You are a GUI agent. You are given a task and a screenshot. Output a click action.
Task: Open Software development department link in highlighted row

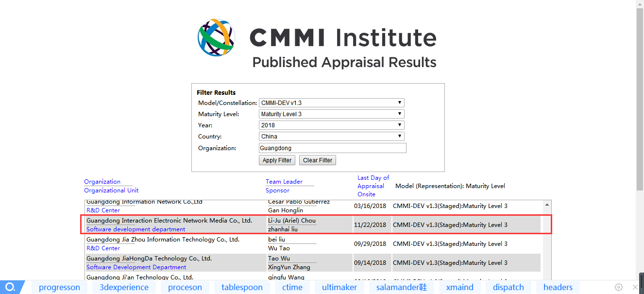[136, 229]
